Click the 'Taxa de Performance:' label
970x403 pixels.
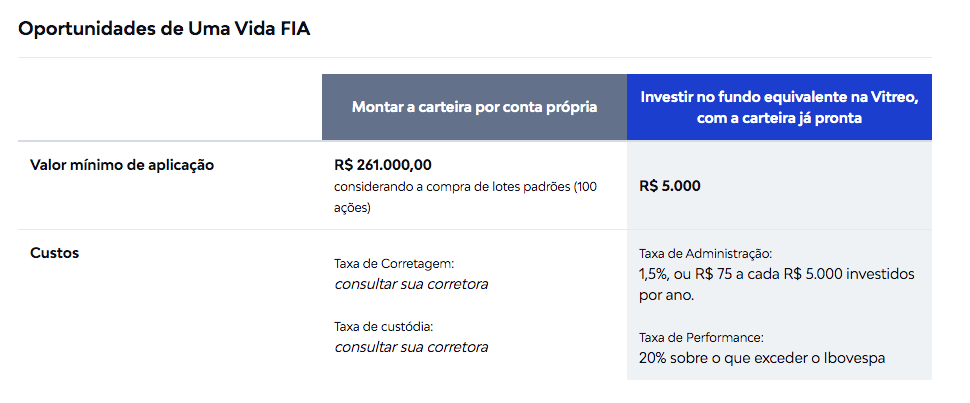tap(701, 338)
